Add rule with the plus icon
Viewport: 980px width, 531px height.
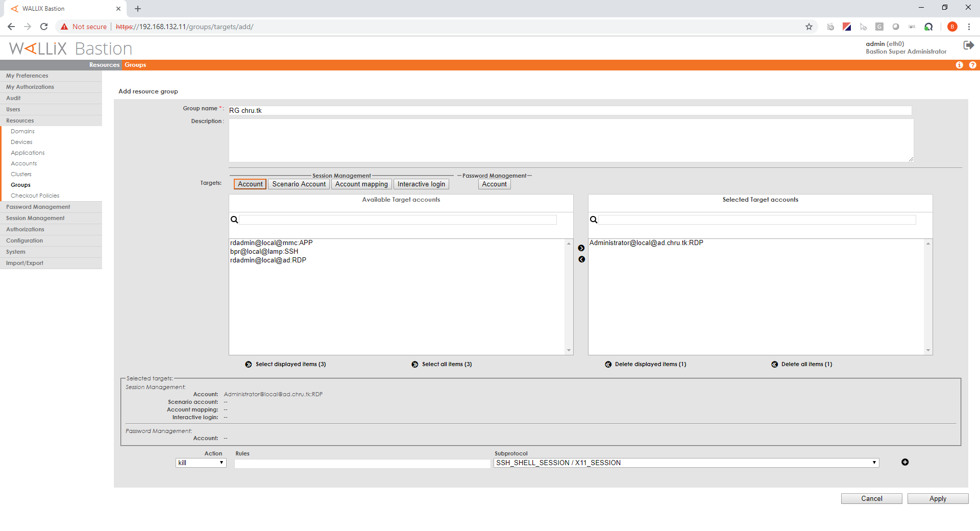[904, 462]
